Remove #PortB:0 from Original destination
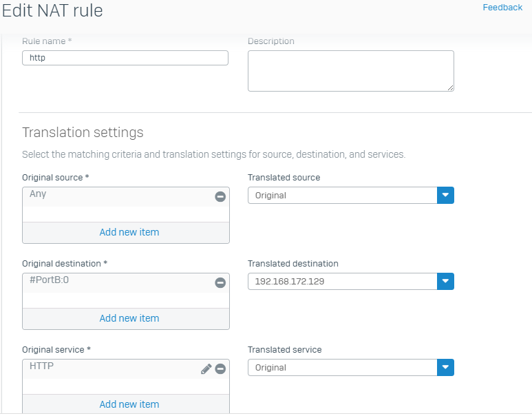This screenshot has height=416, width=532. point(220,282)
